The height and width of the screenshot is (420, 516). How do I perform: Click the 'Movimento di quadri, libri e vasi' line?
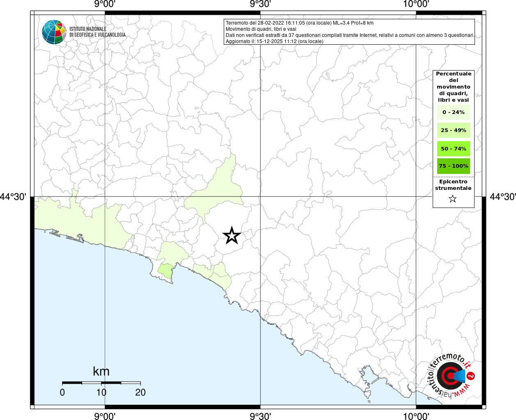click(261, 29)
